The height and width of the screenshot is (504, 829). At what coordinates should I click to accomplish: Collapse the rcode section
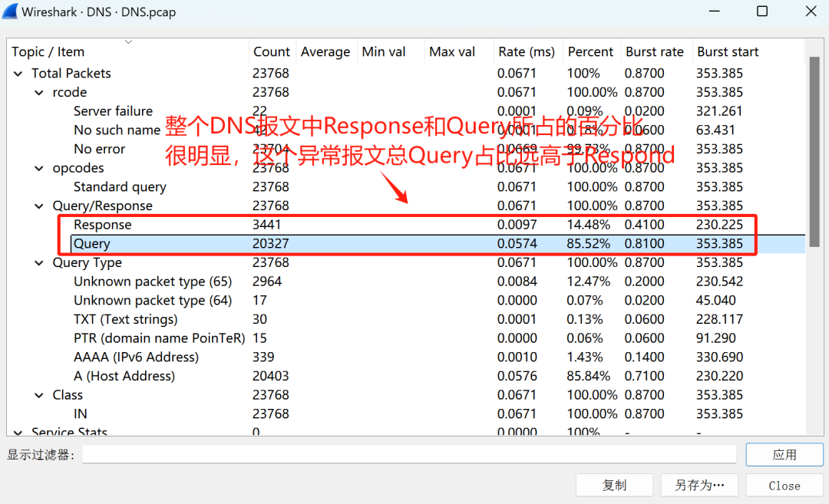tap(39, 93)
